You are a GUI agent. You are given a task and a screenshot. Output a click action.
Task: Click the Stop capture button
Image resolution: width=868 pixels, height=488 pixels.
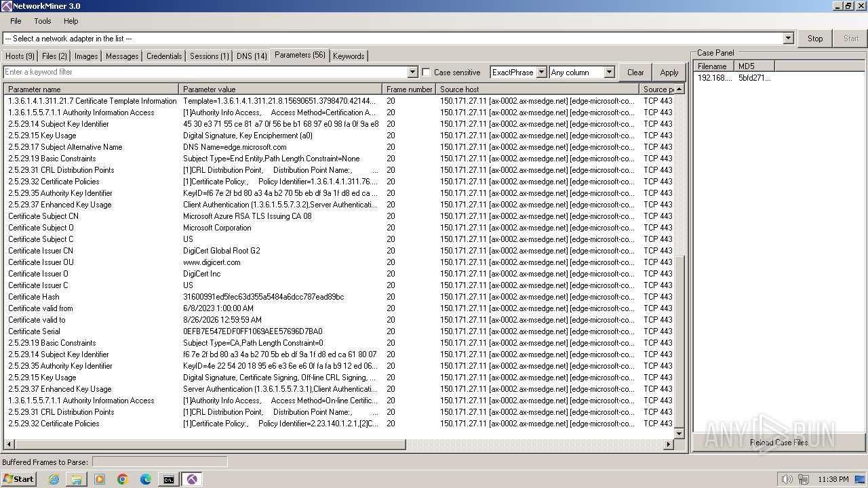tap(815, 39)
